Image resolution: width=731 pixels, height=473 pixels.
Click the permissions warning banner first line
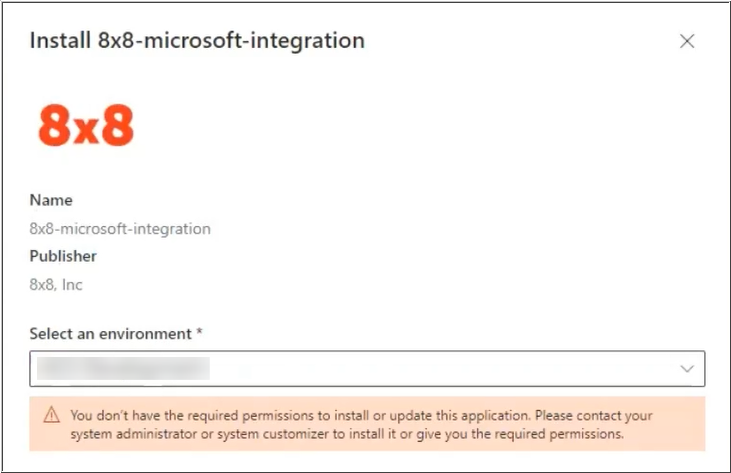(x=361, y=415)
